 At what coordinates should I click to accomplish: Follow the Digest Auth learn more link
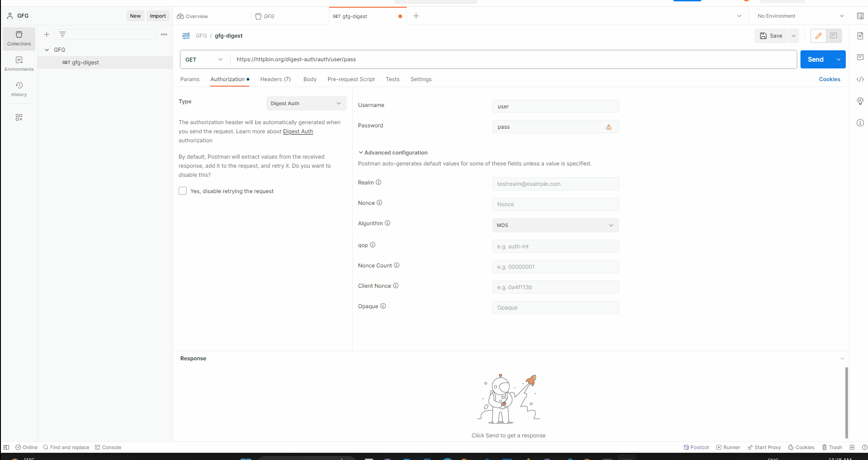298,131
